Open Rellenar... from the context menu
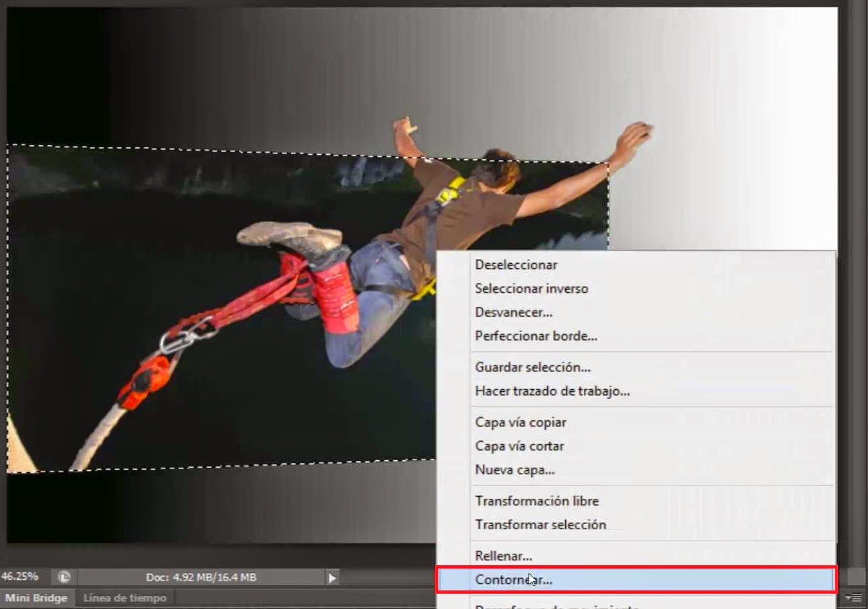 (636, 556)
